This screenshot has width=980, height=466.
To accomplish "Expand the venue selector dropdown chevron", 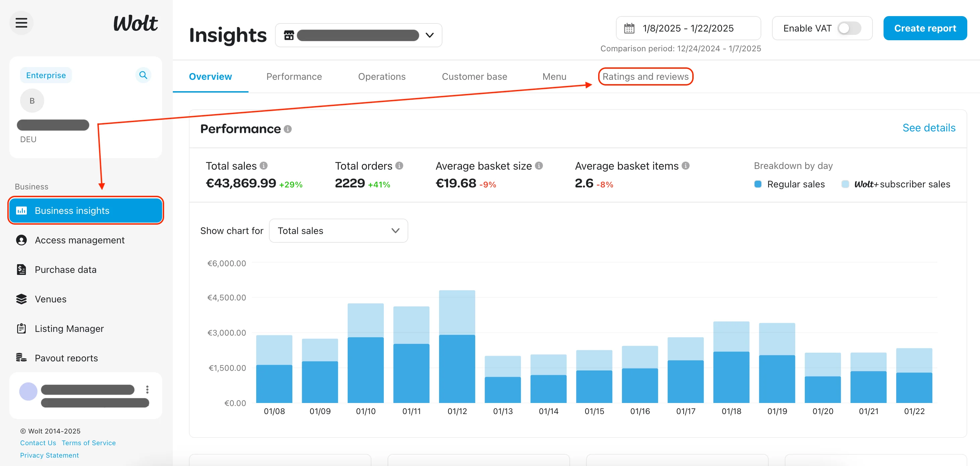I will point(429,36).
